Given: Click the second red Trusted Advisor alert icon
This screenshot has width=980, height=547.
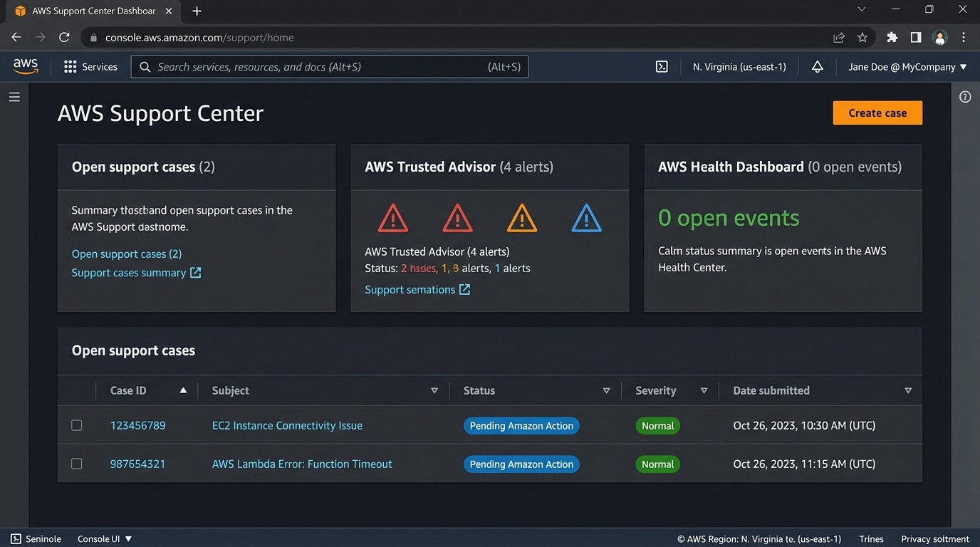Looking at the screenshot, I should [457, 218].
